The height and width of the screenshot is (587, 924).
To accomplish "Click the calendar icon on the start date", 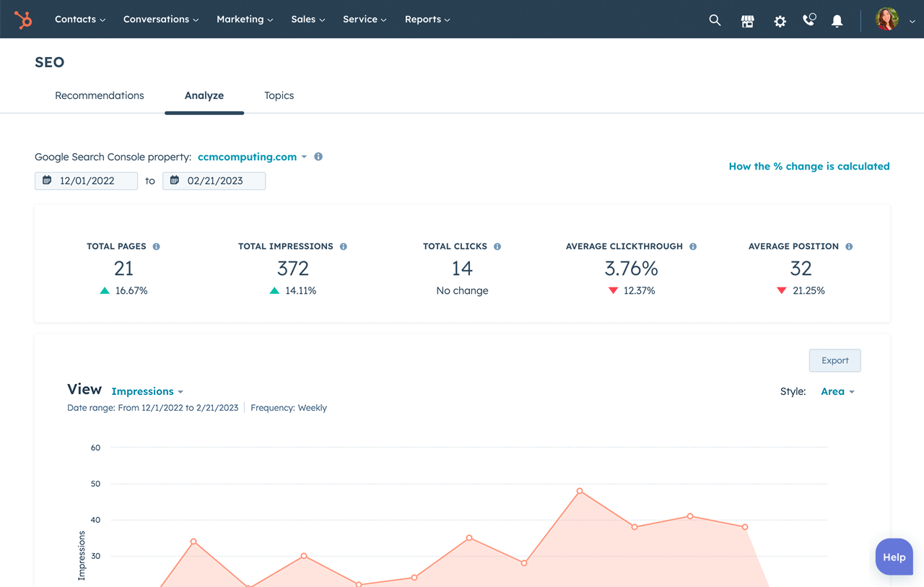I will click(x=47, y=181).
